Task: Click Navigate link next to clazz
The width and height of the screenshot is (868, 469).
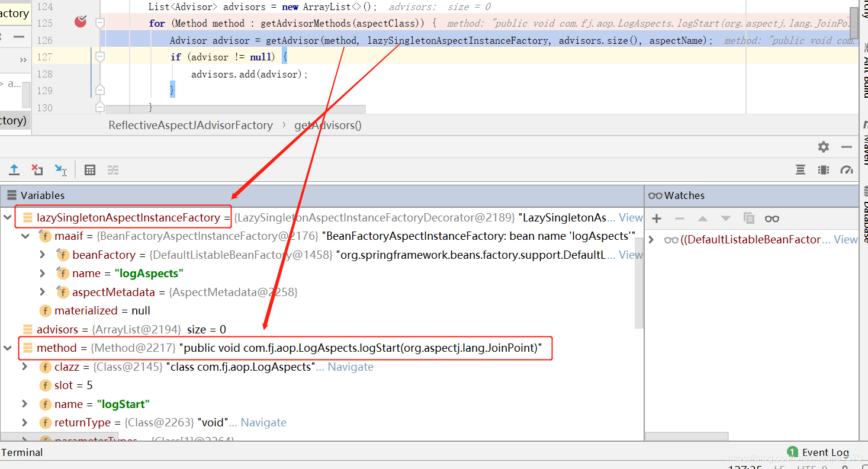Action: coord(351,367)
